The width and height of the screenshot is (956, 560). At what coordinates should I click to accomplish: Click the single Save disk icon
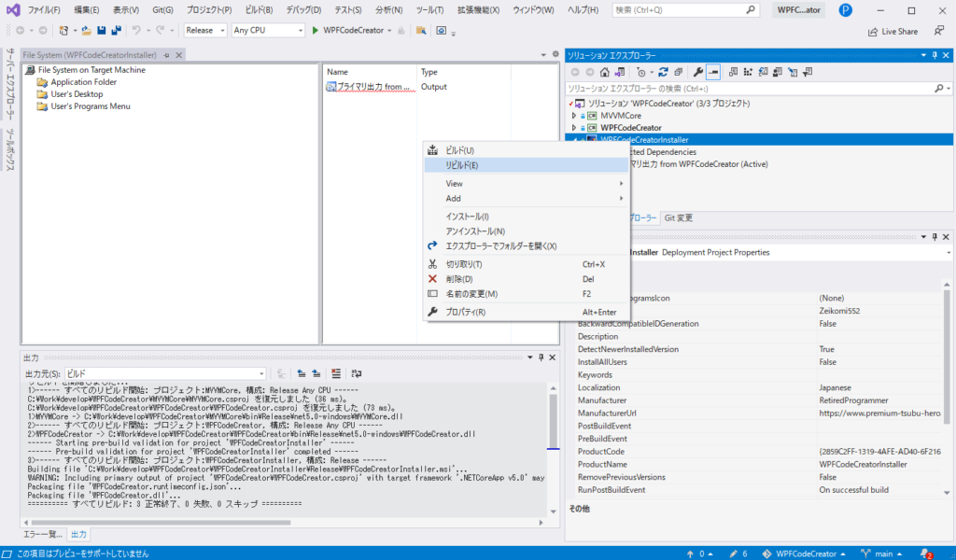pos(101,31)
